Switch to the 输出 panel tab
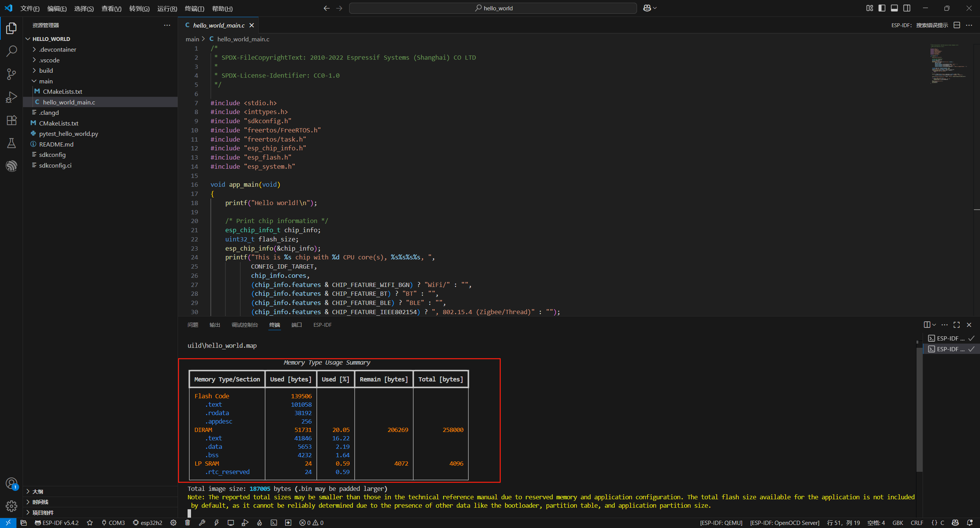 pyautogui.click(x=215, y=325)
